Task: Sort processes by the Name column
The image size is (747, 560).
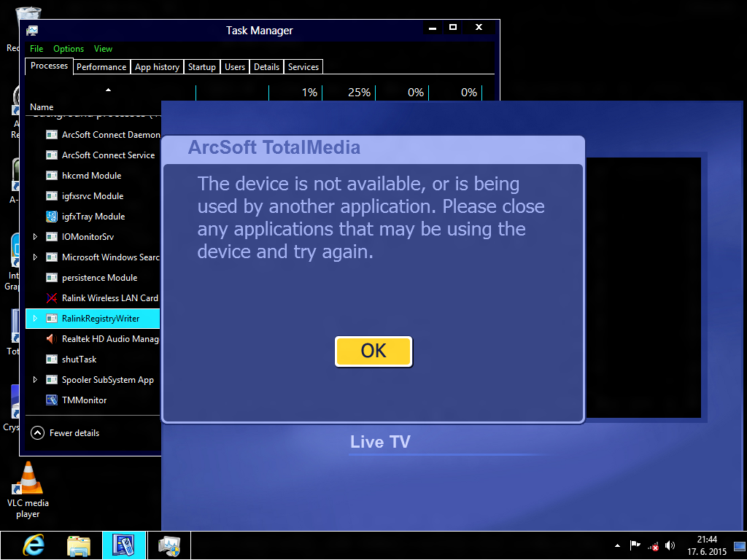Action: click(x=42, y=107)
